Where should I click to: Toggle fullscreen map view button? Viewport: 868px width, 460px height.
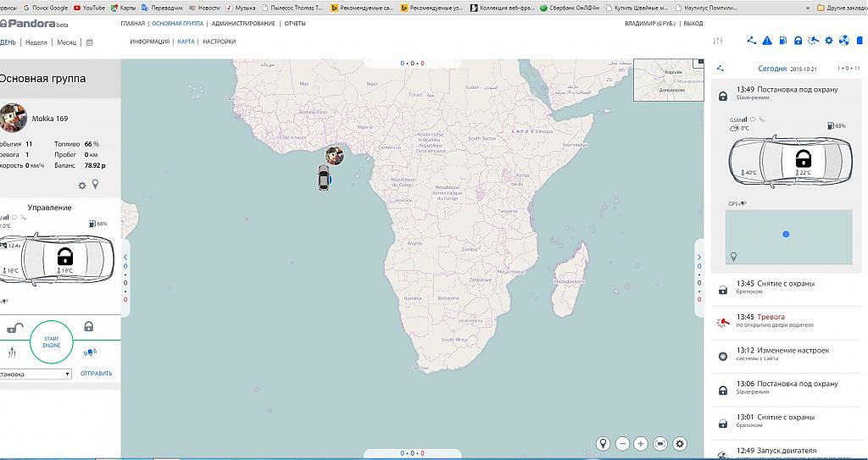(x=660, y=444)
